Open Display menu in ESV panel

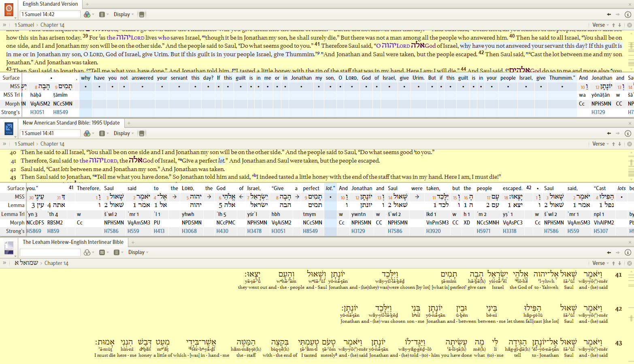(124, 15)
